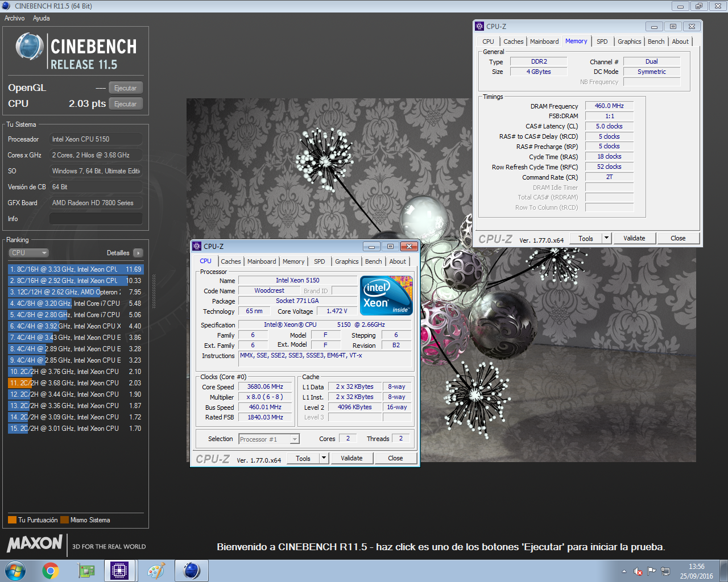The image size is (728, 582).
Task: Switch to SPD tab in front CPU-Z
Action: click(320, 261)
